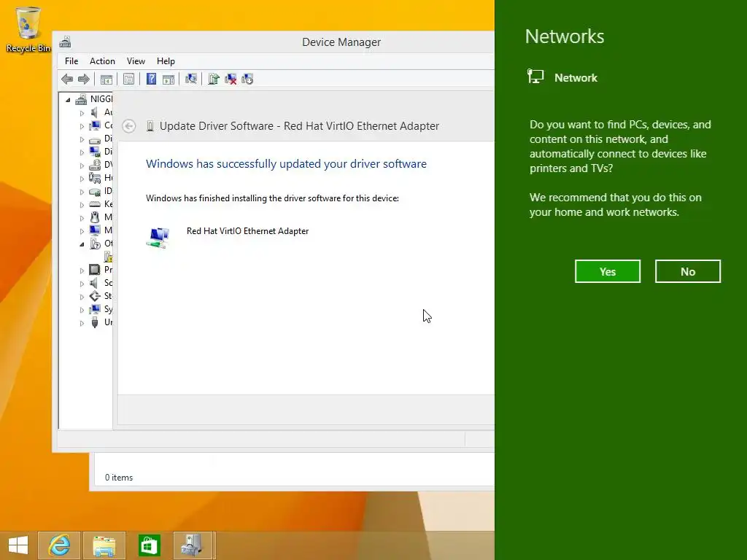Screen dimensions: 747x560
Task: Click Yes to enable network discovery
Action: click(608, 271)
